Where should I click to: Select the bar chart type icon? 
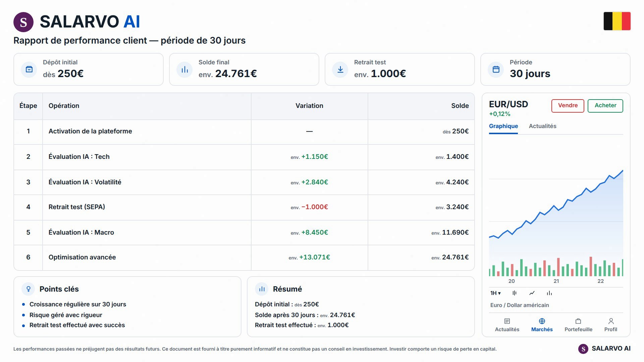point(549,293)
